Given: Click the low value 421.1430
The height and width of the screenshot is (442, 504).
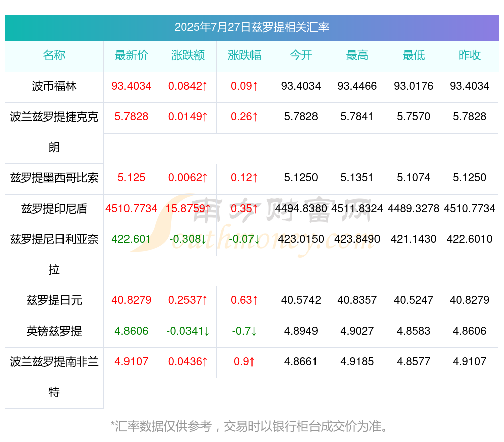Looking at the screenshot, I should point(414,239).
